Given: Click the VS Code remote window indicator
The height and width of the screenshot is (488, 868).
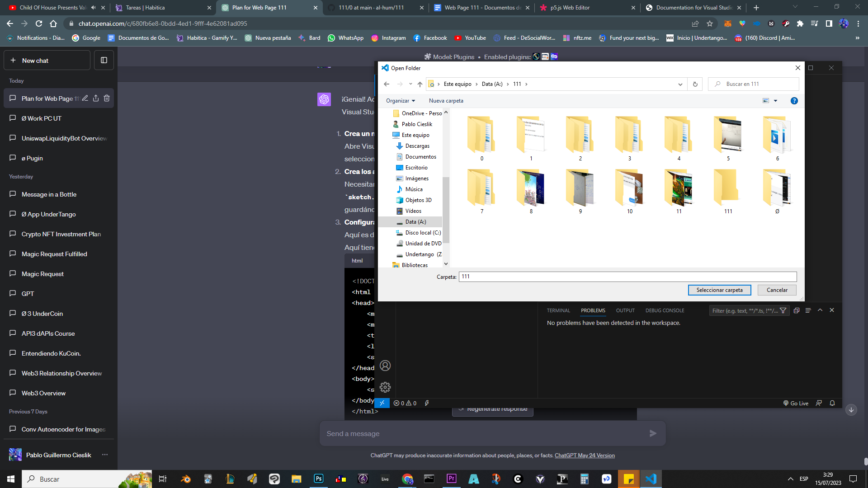Looking at the screenshot, I should 382,403.
